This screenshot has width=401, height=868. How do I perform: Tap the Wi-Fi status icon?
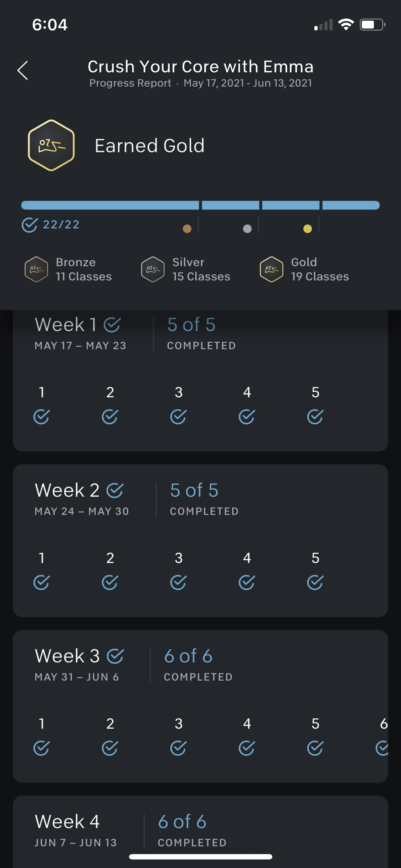346,25
